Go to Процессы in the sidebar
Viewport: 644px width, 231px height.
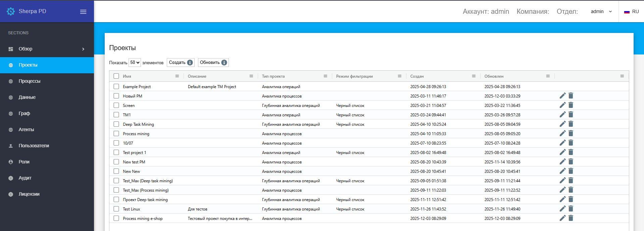(30, 81)
